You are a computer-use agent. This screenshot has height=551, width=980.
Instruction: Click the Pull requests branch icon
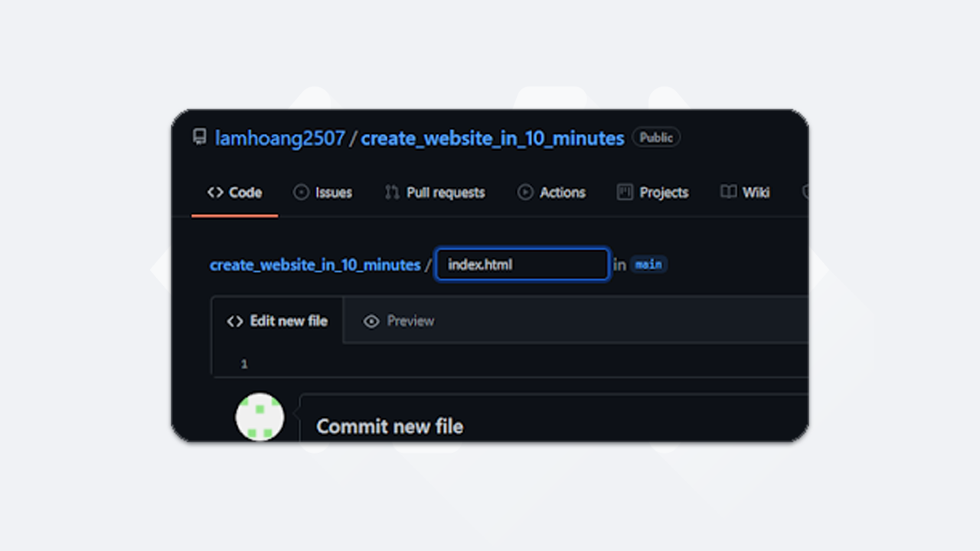click(x=392, y=193)
